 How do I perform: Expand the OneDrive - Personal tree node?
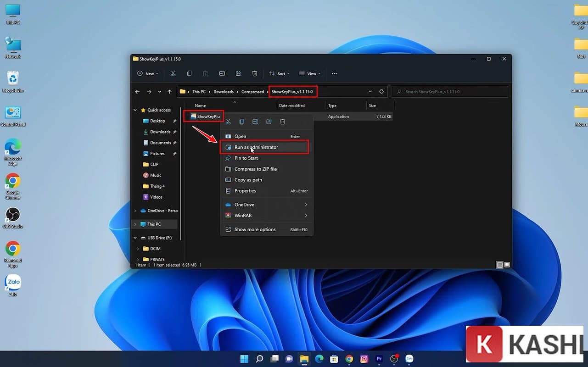click(135, 211)
